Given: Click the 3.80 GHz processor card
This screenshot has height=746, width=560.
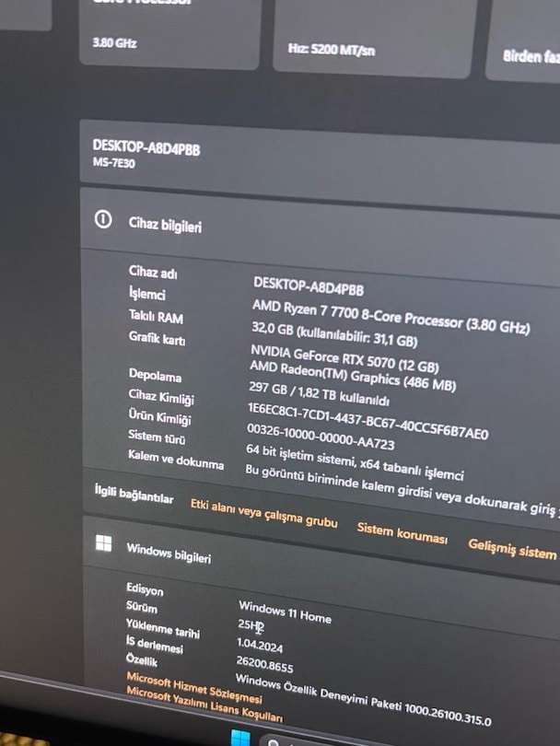Looking at the screenshot, I should 169,33.
